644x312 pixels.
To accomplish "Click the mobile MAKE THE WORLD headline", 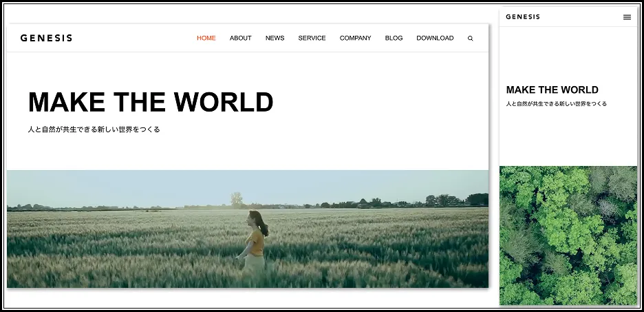I will (552, 90).
